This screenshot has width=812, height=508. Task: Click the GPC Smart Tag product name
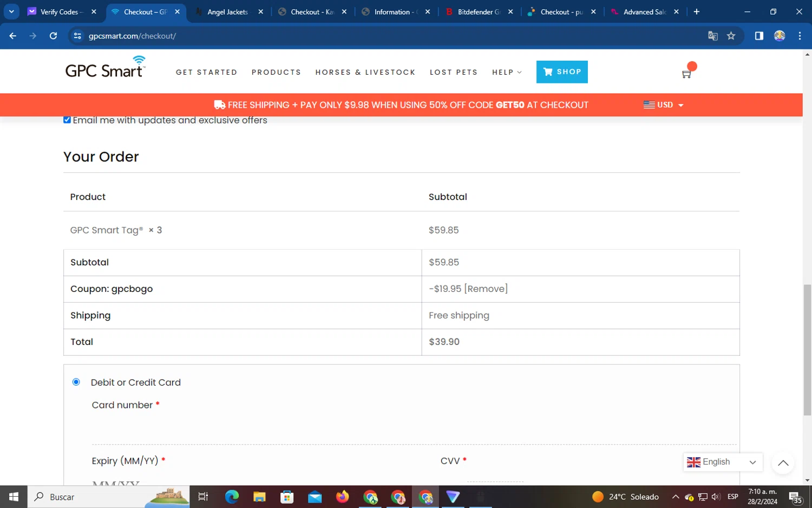pyautogui.click(x=107, y=230)
